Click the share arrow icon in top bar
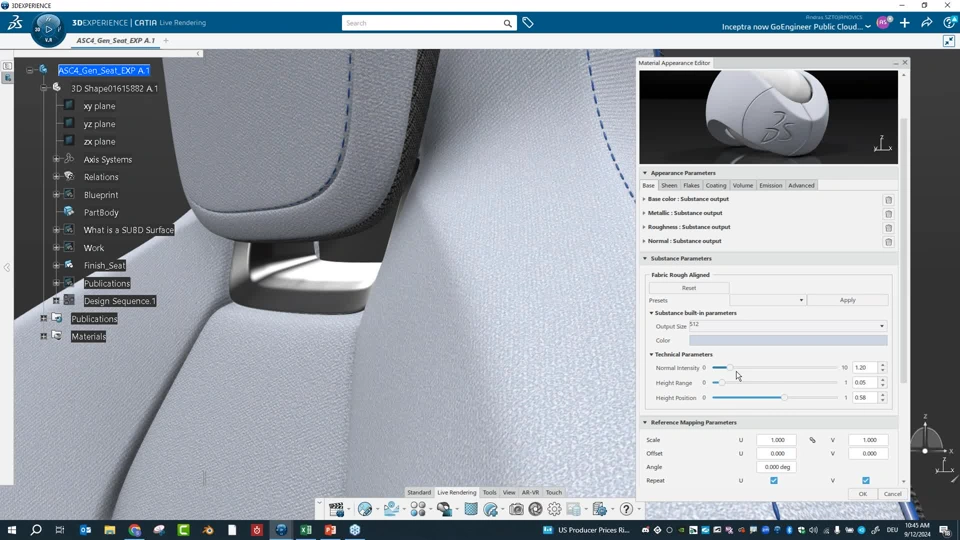Image resolution: width=960 pixels, height=540 pixels. (926, 23)
